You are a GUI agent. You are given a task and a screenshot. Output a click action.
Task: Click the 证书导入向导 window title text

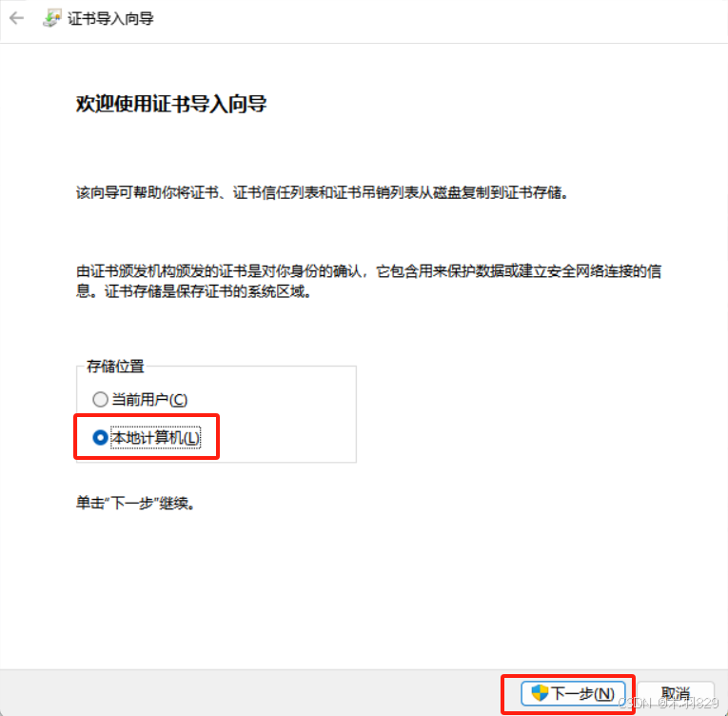110,19
